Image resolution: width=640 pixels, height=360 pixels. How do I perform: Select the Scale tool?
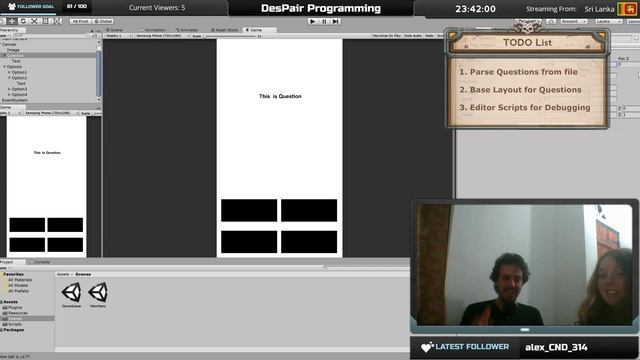[x=34, y=21]
